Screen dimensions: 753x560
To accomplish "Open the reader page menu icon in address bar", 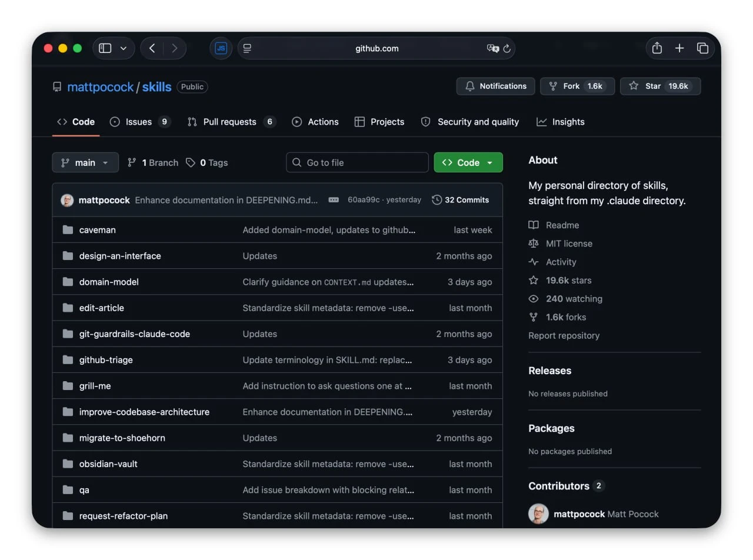I will click(248, 48).
